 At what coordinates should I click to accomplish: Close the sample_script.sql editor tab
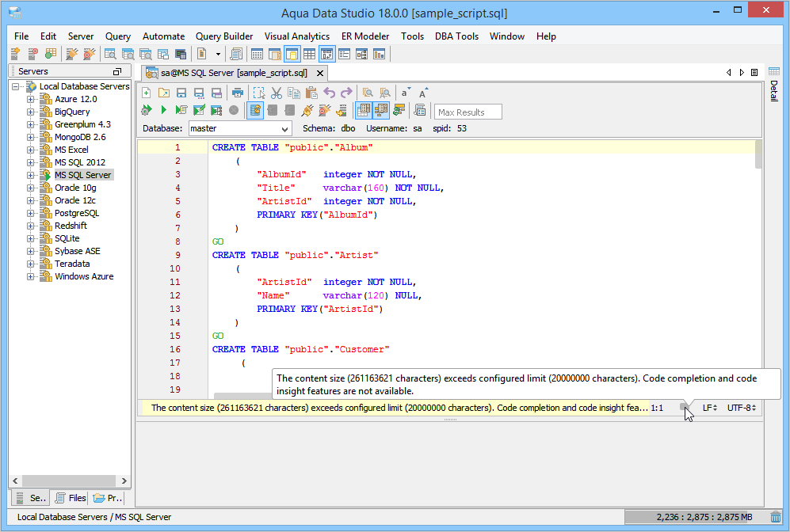pyautogui.click(x=320, y=74)
